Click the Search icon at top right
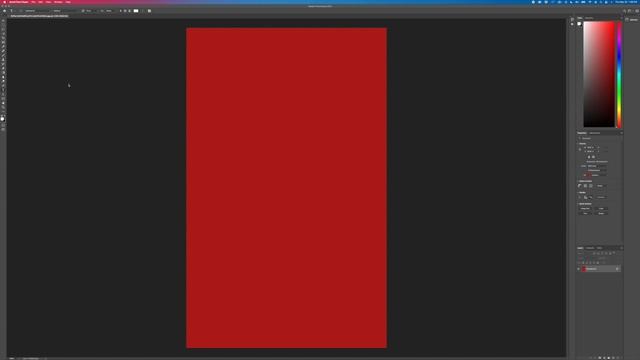Screen dimensions: 640x360 (624, 11)
